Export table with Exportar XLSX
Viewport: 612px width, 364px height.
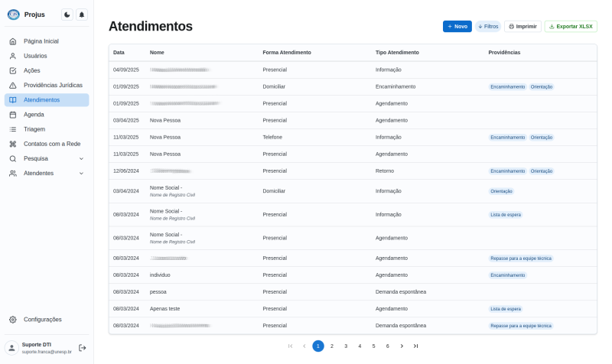[x=571, y=26]
